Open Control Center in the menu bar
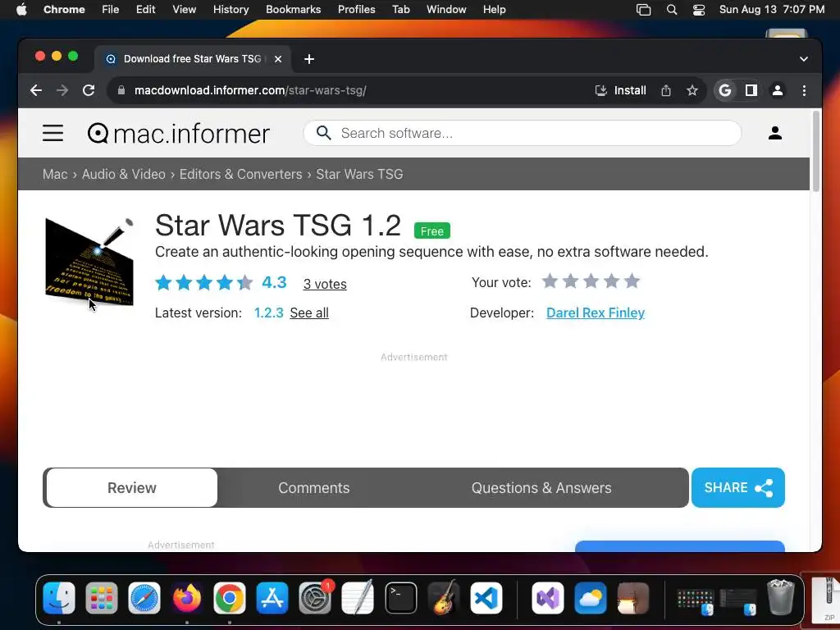840x630 pixels. click(x=699, y=10)
